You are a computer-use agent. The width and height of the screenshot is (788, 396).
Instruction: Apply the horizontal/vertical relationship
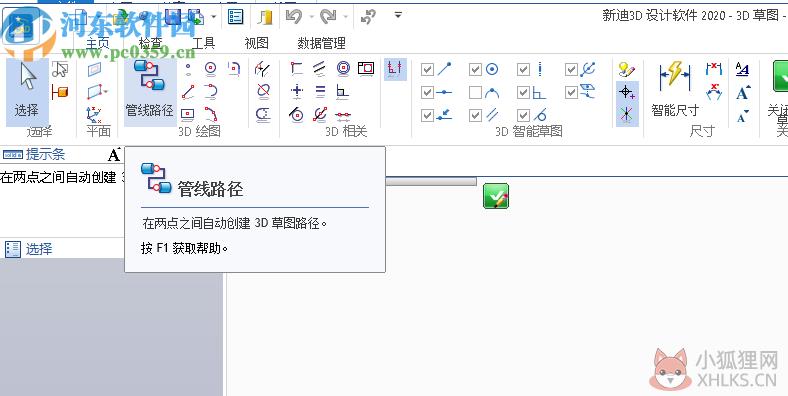297,91
